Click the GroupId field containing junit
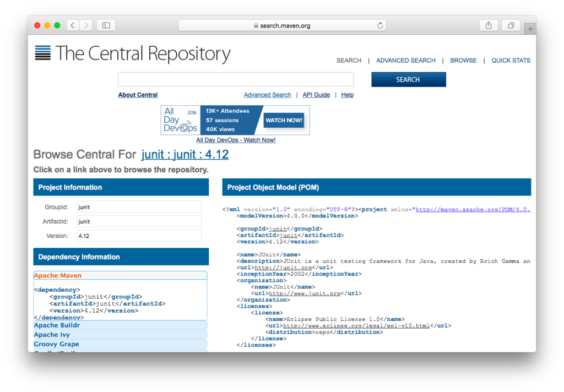The height and width of the screenshot is (392, 564). point(139,207)
